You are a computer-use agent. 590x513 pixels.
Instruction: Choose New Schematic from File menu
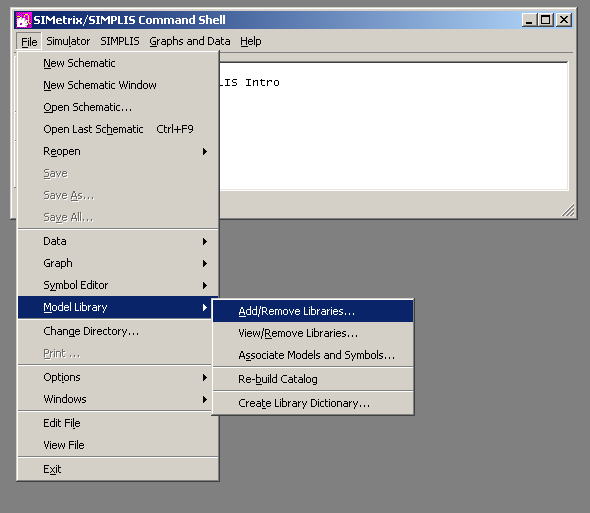tap(118, 63)
